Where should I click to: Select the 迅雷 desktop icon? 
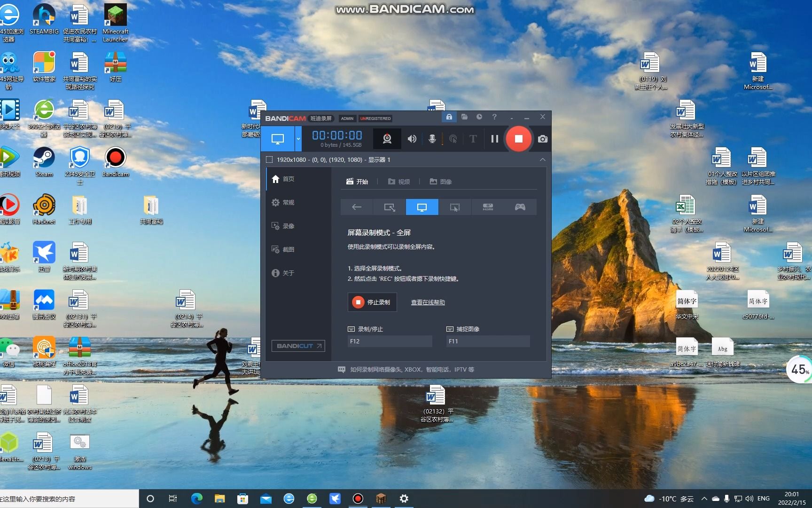[x=44, y=257]
